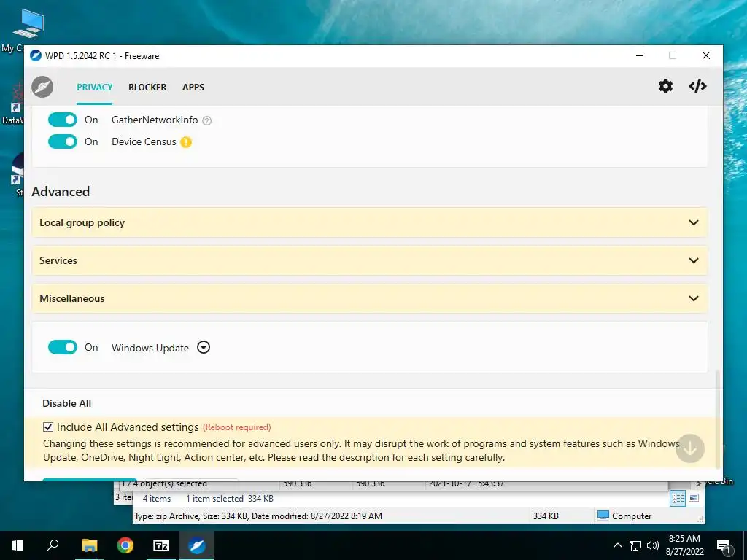Expand Services section chevron
Screen dimensions: 747x560
click(x=694, y=260)
